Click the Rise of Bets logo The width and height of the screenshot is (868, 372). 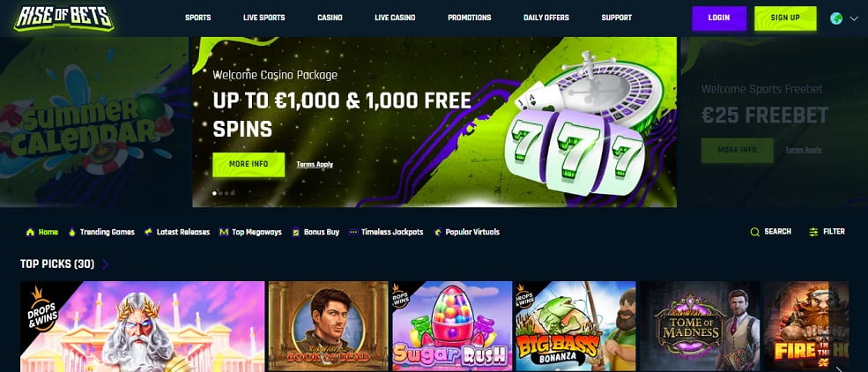[x=63, y=18]
